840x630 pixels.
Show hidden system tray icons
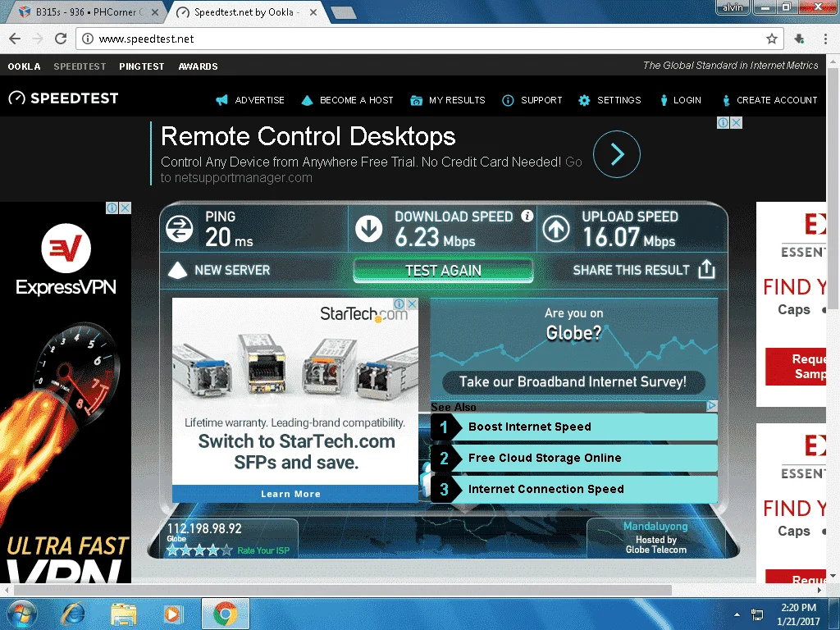point(737,614)
